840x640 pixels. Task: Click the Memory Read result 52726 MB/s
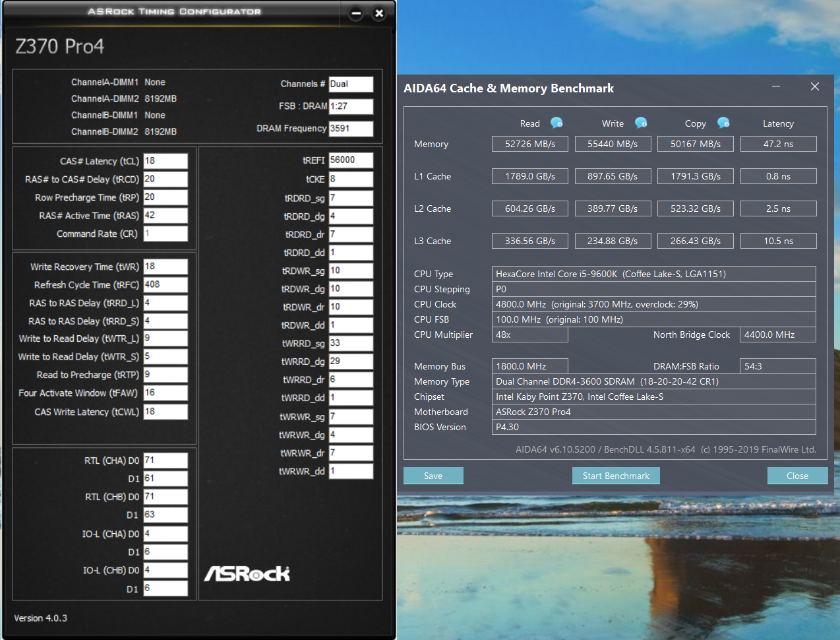(530, 144)
